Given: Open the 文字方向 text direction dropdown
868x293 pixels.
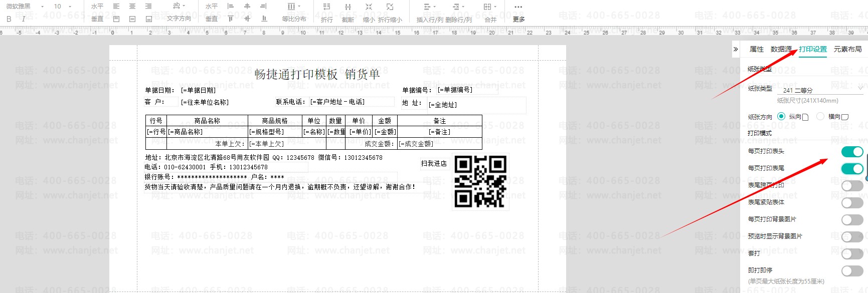Looking at the screenshot, I should pos(179,13).
